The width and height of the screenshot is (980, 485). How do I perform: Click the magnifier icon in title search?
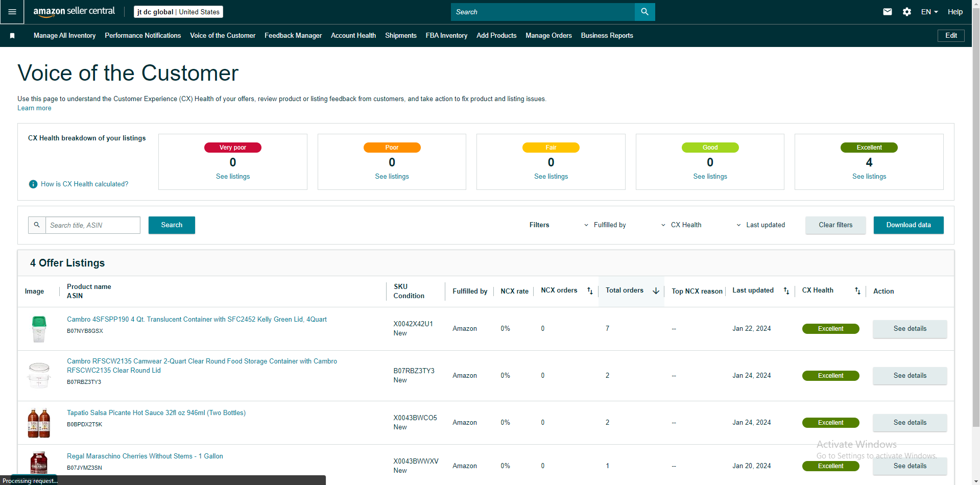37,225
